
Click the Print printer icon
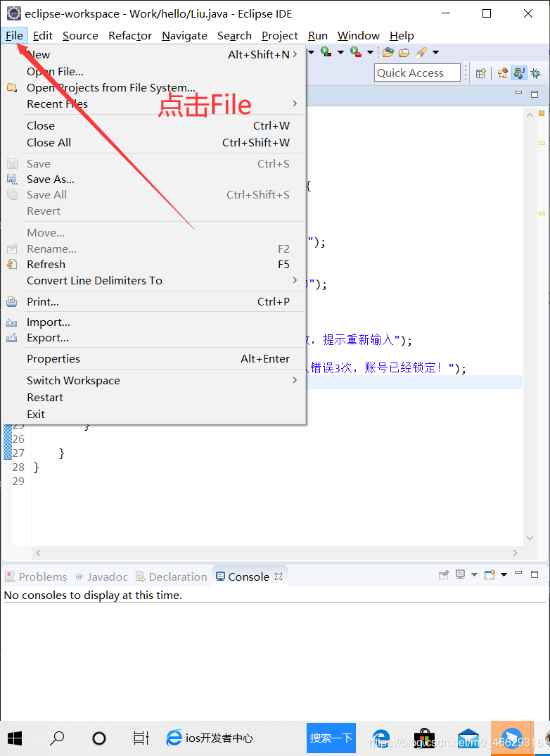click(x=11, y=302)
